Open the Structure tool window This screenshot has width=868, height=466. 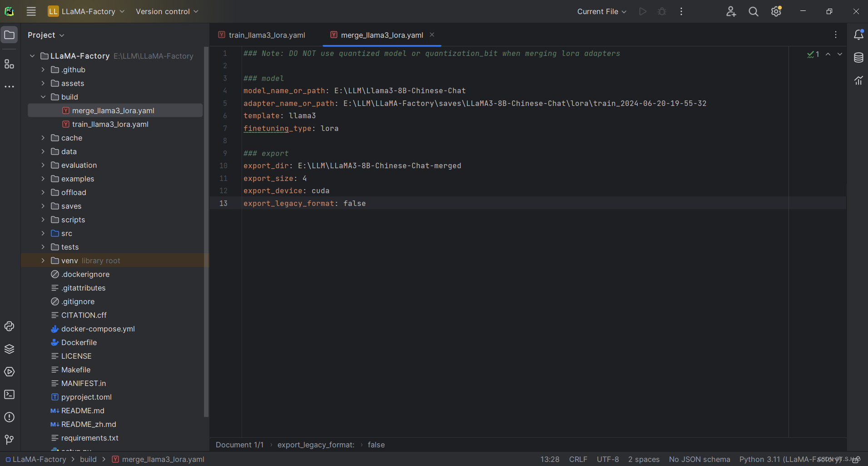10,64
